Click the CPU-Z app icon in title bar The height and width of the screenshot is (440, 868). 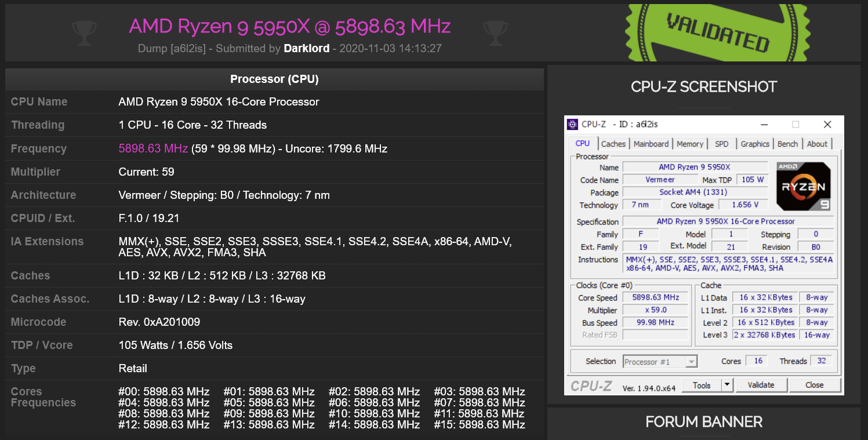click(573, 124)
